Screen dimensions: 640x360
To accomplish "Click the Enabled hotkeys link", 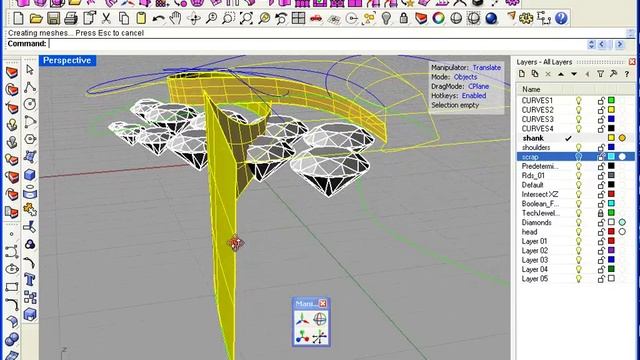I will tap(474, 96).
